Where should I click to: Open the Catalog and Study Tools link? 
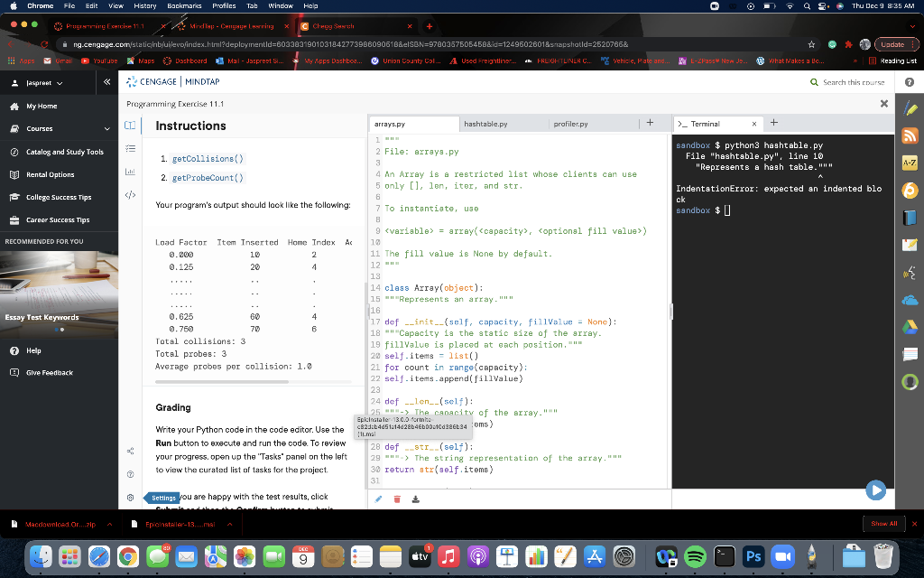64,152
